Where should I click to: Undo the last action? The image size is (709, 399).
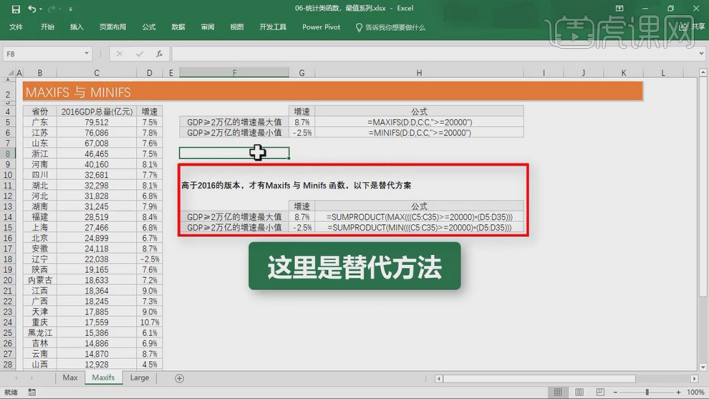point(31,9)
